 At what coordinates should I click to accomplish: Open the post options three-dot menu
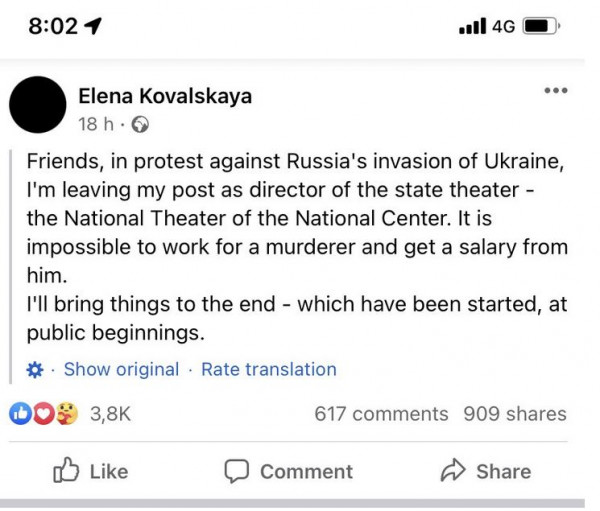point(555,92)
